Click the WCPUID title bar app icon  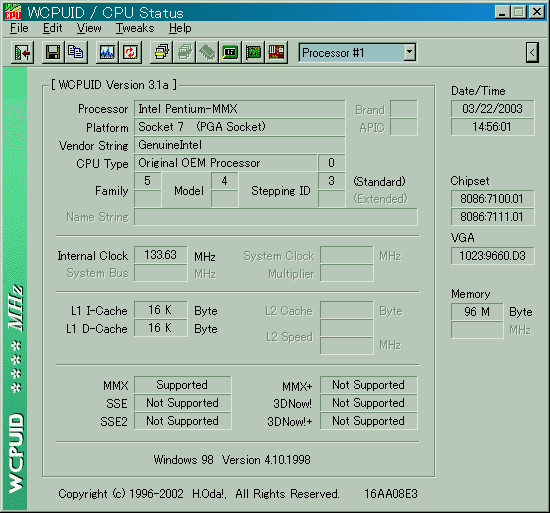[13, 12]
